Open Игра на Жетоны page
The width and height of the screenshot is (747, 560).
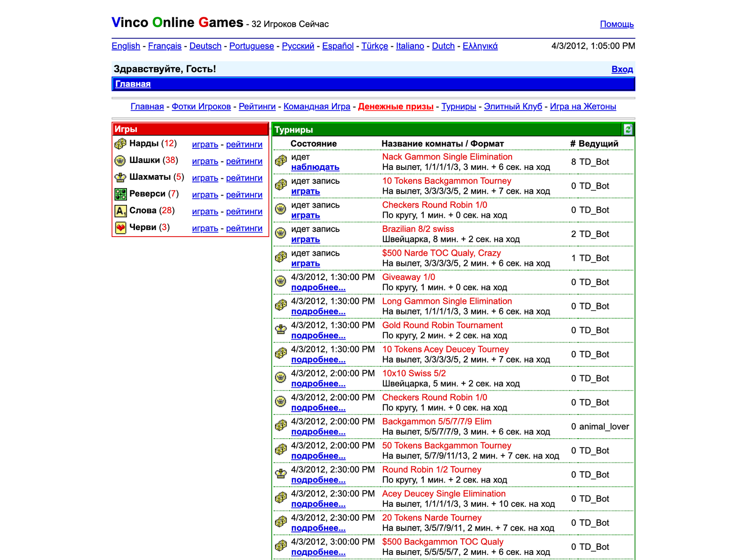point(583,106)
